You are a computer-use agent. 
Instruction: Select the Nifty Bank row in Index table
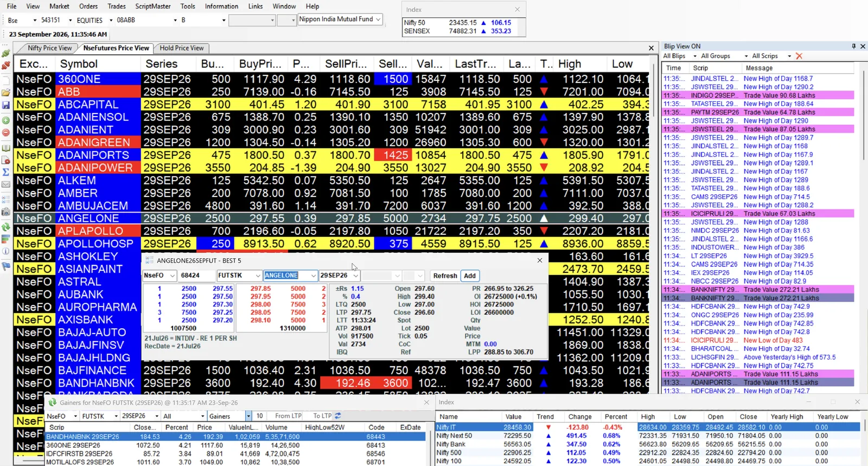pyautogui.click(x=648, y=444)
